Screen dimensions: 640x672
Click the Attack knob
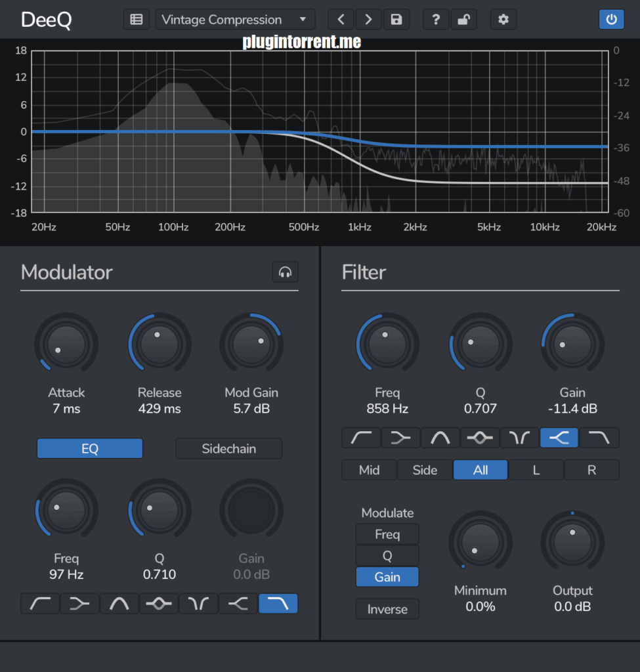(66, 344)
